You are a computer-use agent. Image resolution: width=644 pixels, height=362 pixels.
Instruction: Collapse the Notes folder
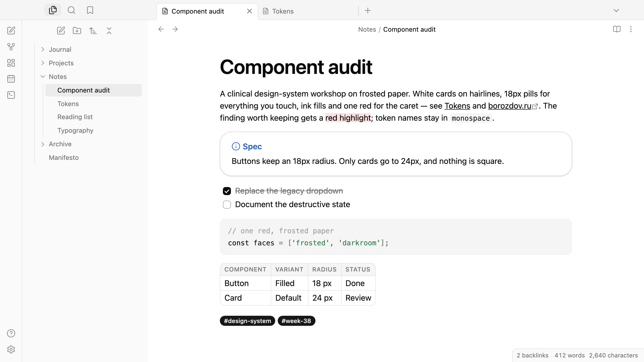click(43, 77)
